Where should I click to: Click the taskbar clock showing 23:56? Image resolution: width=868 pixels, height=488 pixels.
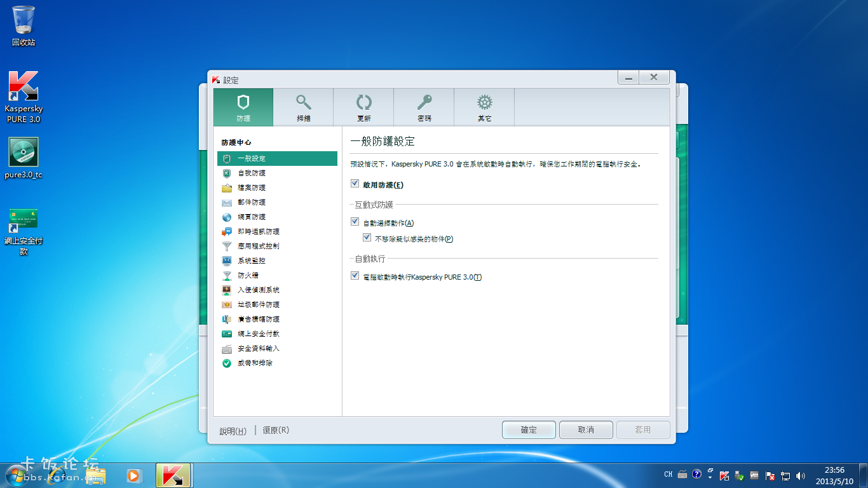(834, 475)
